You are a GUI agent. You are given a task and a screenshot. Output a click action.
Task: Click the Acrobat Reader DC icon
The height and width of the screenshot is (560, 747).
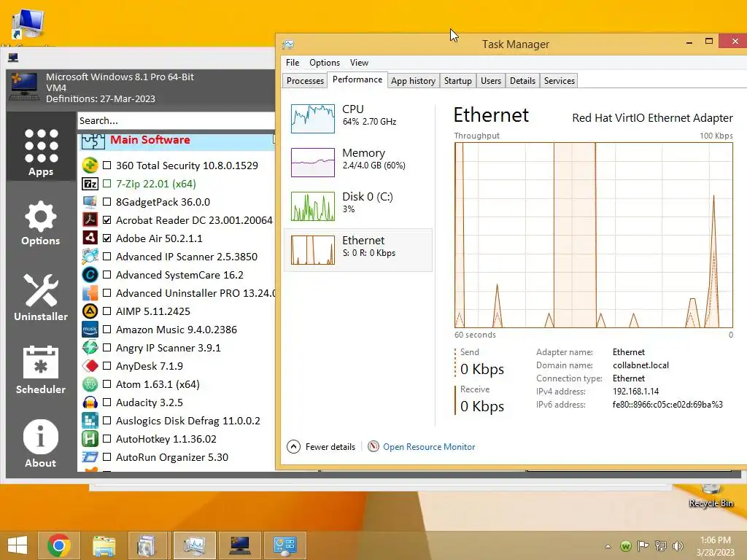point(90,220)
